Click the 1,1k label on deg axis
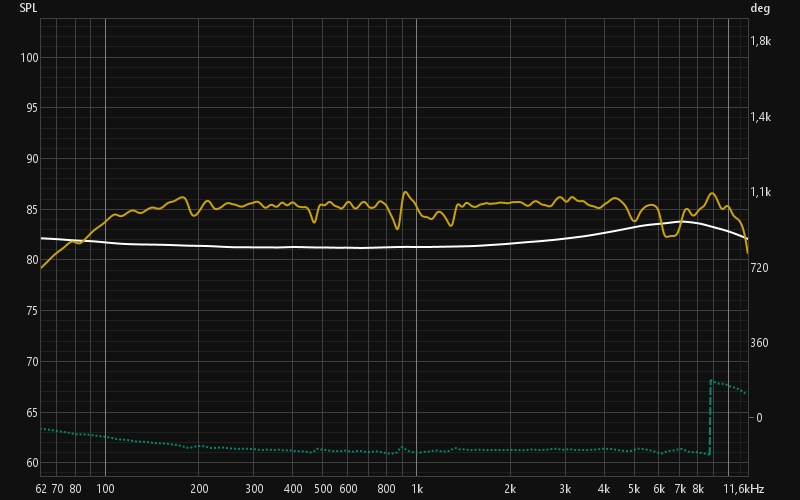This screenshot has width=800, height=500. coord(760,192)
